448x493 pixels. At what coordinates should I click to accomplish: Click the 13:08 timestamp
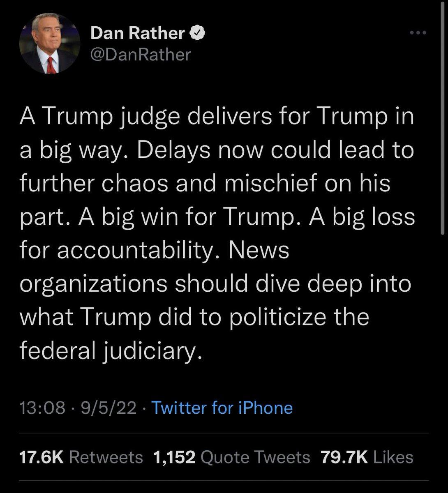(42, 408)
